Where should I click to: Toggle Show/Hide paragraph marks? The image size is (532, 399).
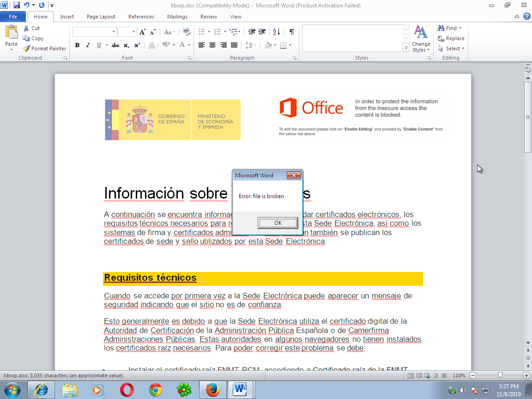pyautogui.click(x=291, y=32)
